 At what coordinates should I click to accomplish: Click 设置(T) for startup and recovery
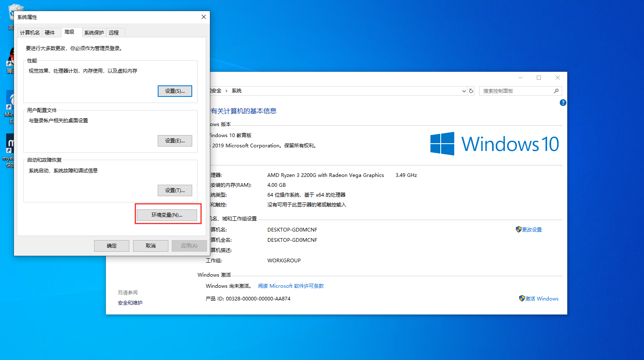[175, 190]
